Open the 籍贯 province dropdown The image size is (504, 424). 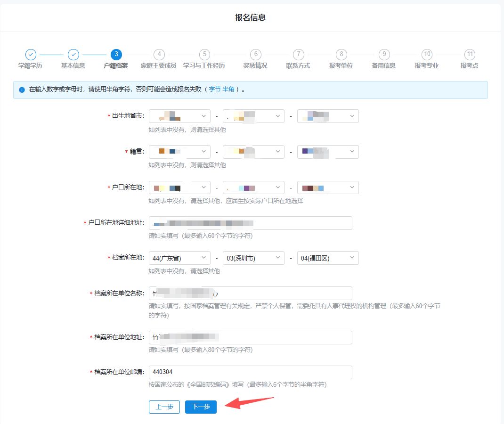pos(179,152)
